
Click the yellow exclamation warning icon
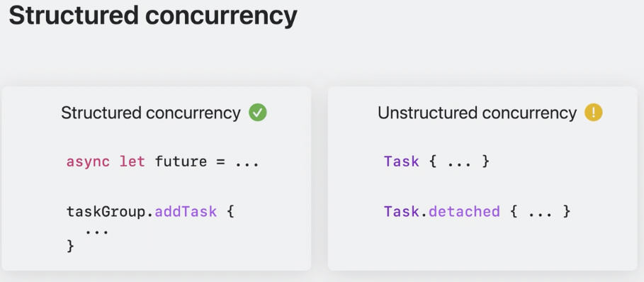(594, 113)
